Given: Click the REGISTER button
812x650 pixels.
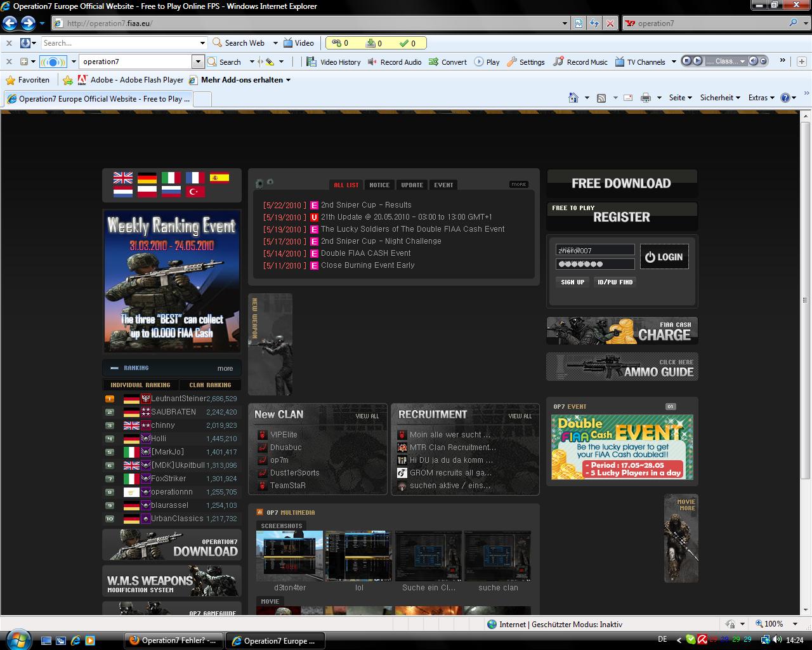Looking at the screenshot, I should coord(622,216).
